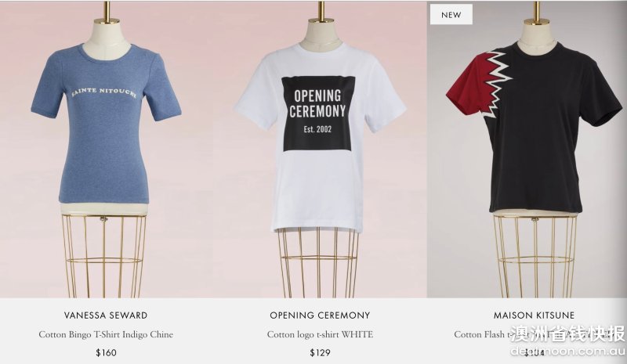Screen dimensions: 627x364
Task: Select the OPENING CEREMONY brand name below the image
Action: coord(320,315)
